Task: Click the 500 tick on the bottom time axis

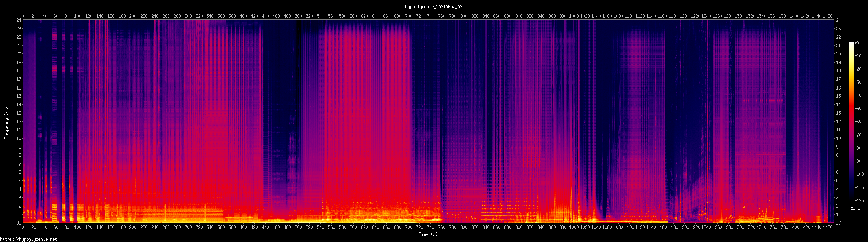Action: pyautogui.click(x=299, y=227)
